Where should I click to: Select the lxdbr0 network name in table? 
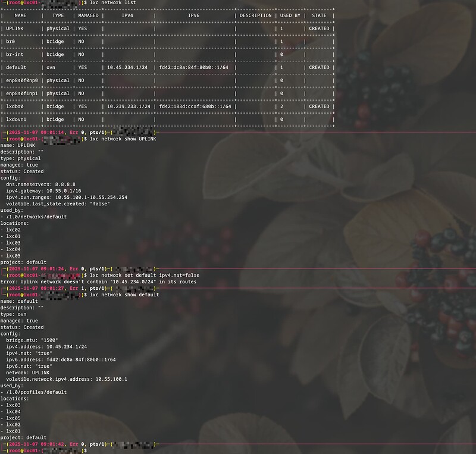(16, 107)
